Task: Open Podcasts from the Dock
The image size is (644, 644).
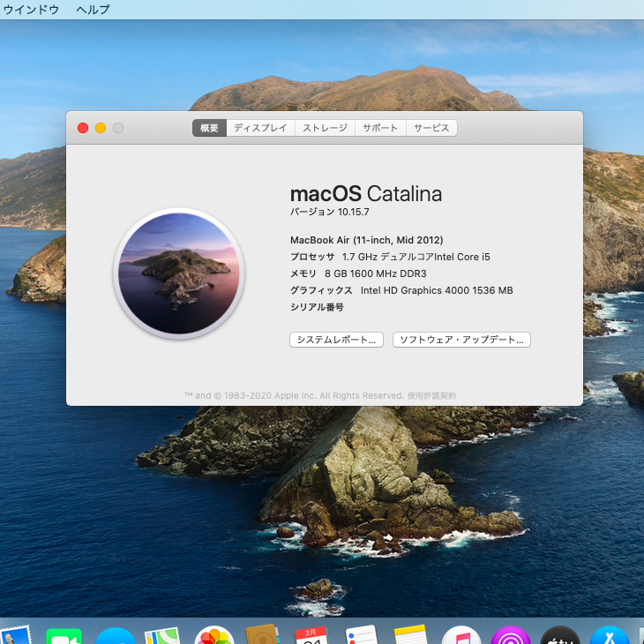Action: (x=511, y=635)
